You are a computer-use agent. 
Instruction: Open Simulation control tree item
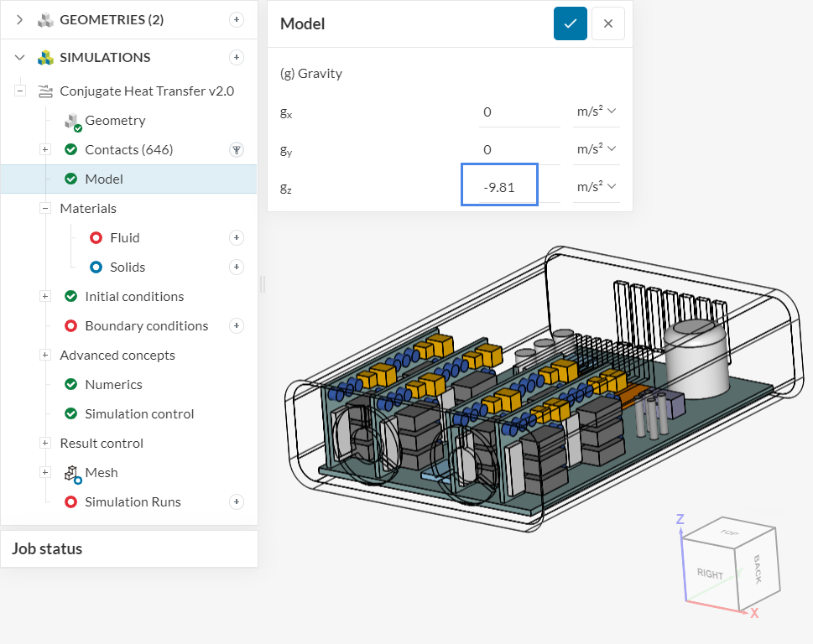(138, 414)
